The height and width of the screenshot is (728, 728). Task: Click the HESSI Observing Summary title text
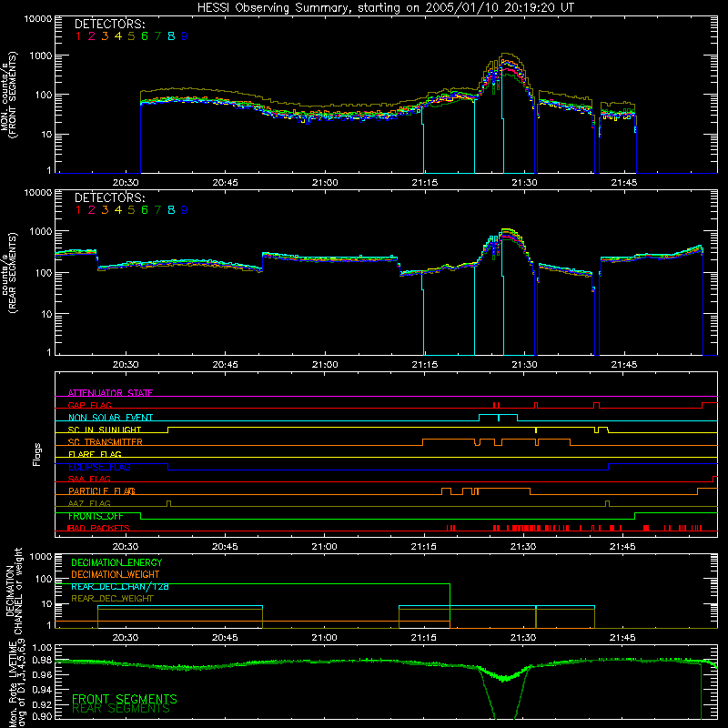click(x=386, y=8)
